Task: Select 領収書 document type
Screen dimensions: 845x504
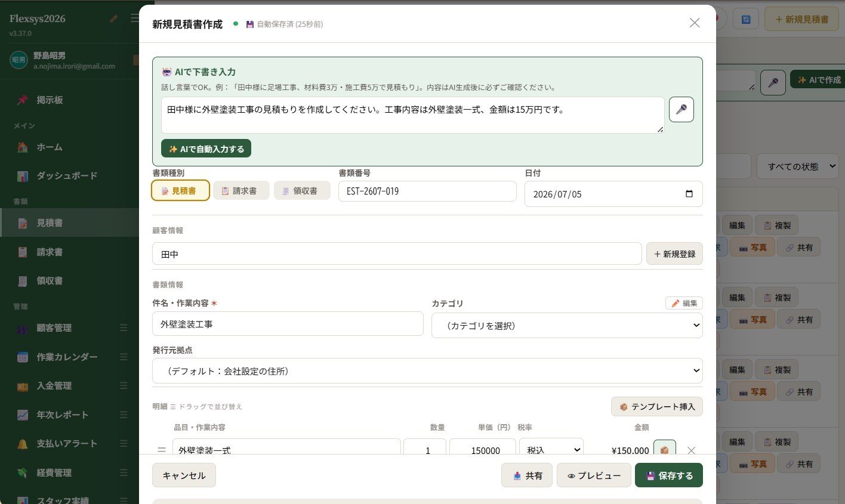Action: (x=302, y=190)
